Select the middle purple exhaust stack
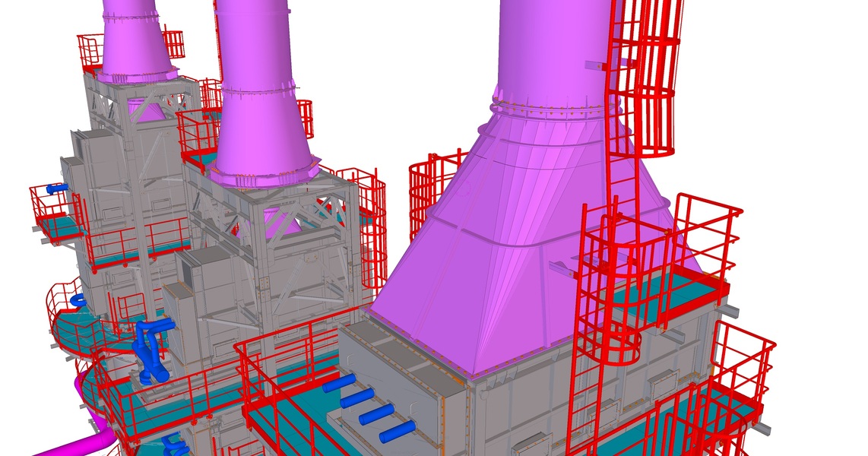This screenshot has width=868, height=456. pos(258,91)
